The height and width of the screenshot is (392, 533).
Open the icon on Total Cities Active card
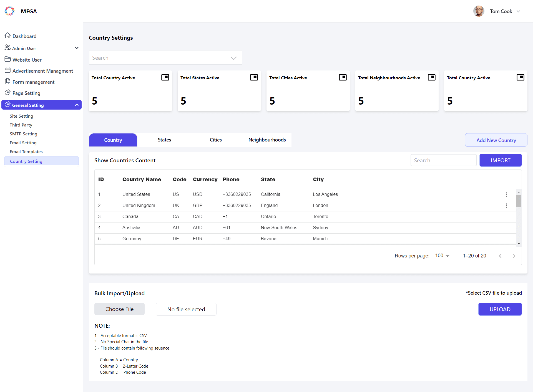[x=343, y=77]
